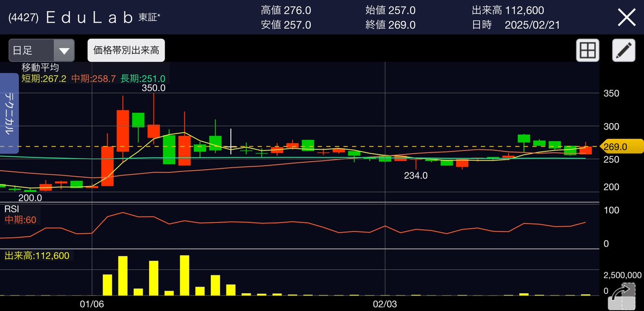Select the pencil drawing tool icon
This screenshot has height=311, width=644.
624,51
